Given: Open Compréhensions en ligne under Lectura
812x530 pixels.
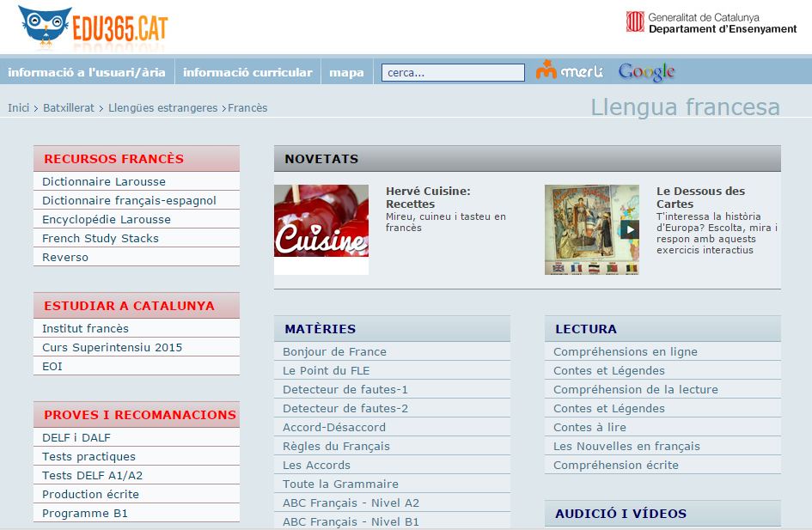Looking at the screenshot, I should click(x=625, y=351).
